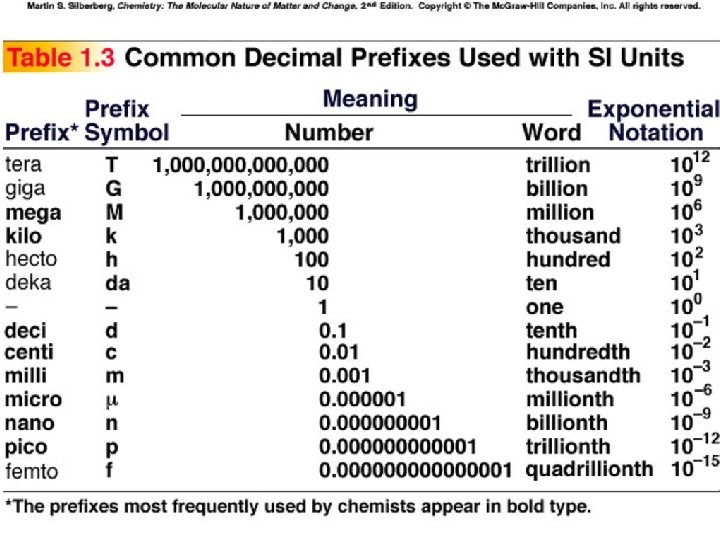Image resolution: width=720 pixels, height=540 pixels.
Task: Click the symbol 'da' for deka
Action: (118, 283)
